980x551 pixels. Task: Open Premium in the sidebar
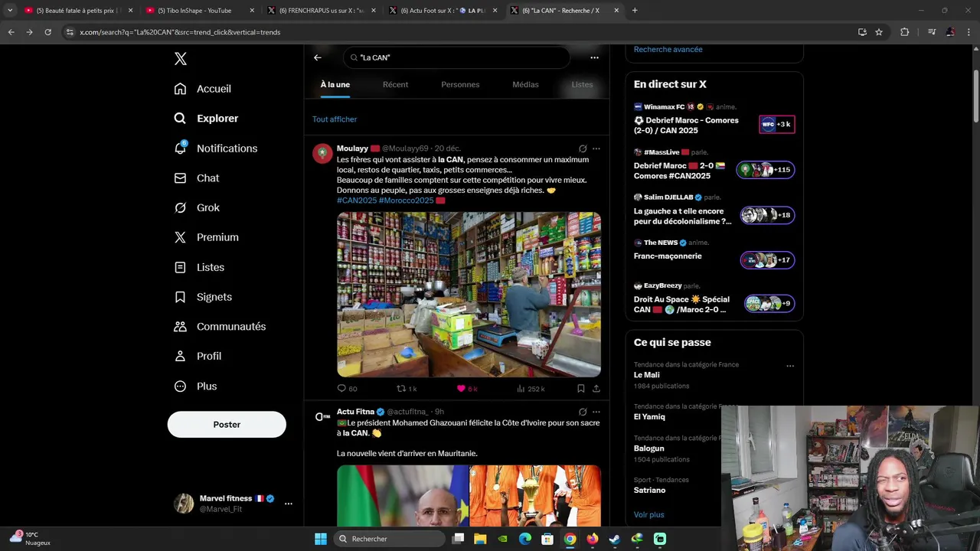pyautogui.click(x=206, y=237)
